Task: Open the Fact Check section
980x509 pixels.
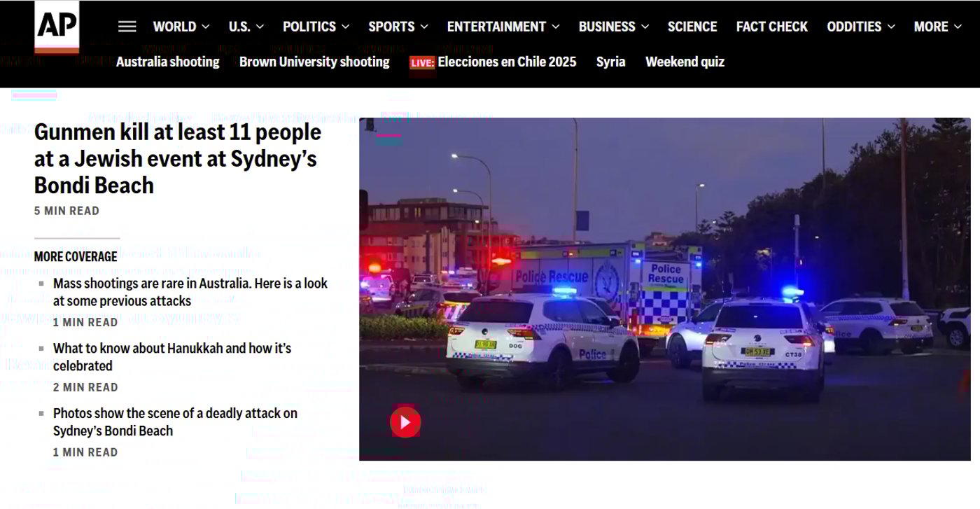Action: pyautogui.click(x=771, y=27)
